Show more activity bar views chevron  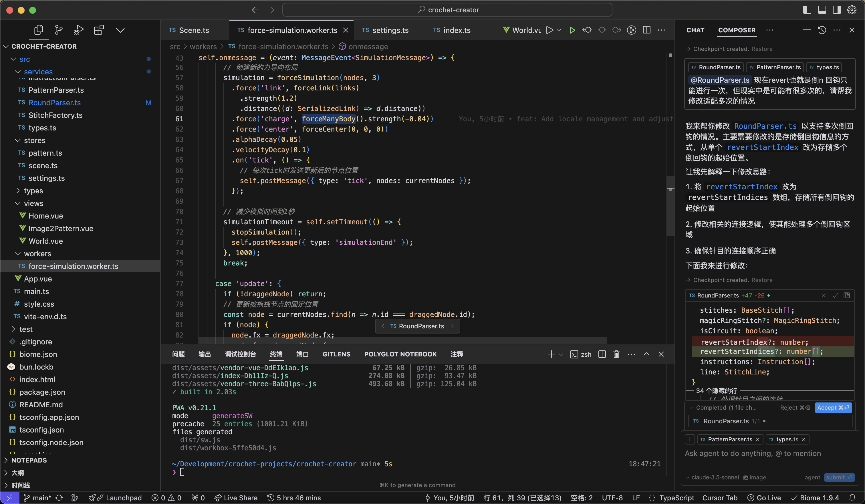click(120, 30)
